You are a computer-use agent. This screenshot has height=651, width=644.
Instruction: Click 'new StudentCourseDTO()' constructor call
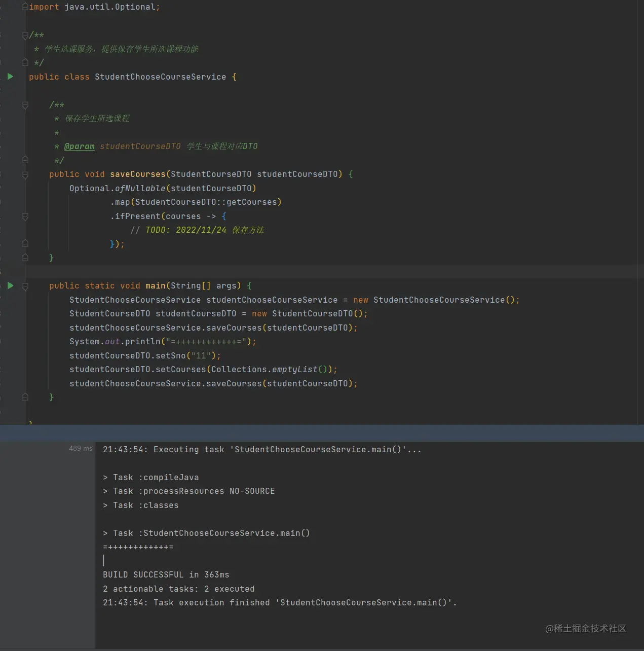point(307,314)
